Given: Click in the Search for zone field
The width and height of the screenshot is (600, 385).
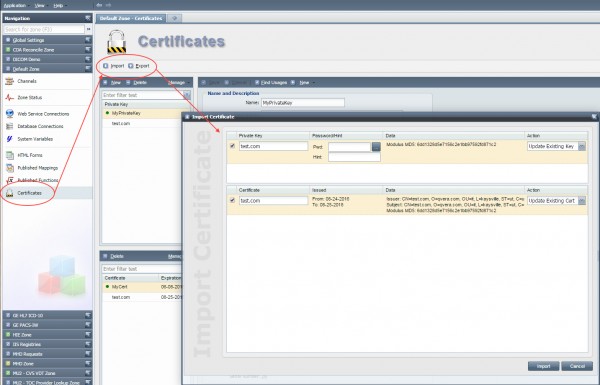Looking at the screenshot, I should click(44, 29).
